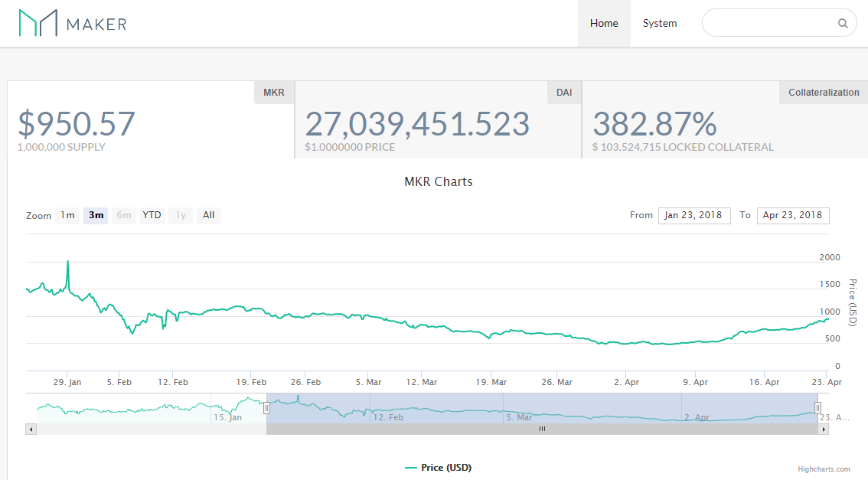Open the To date field showing Apr 23, 2018

(x=793, y=215)
